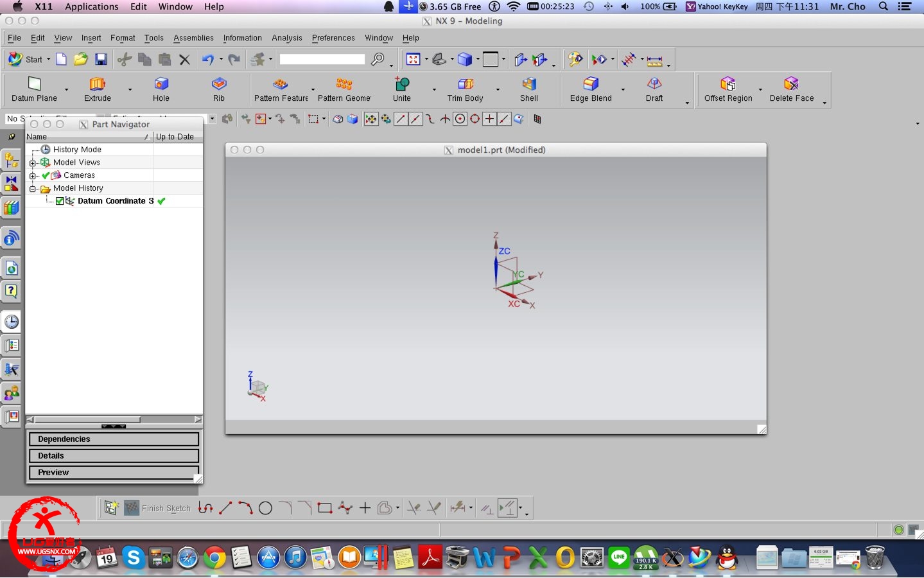Open the Offset Region tool
The height and width of the screenshot is (578, 924).
(x=728, y=89)
